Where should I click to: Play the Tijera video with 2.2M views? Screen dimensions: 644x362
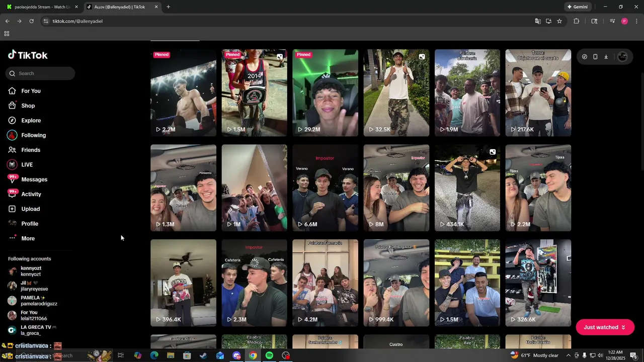point(538,188)
